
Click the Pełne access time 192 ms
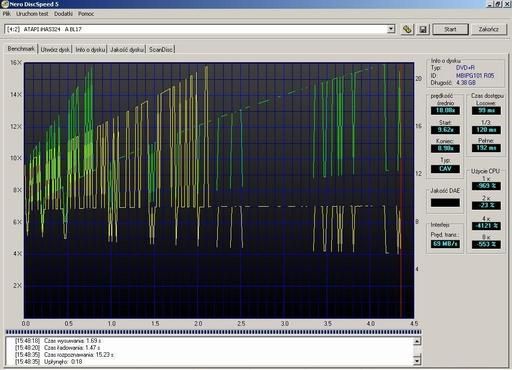point(486,148)
